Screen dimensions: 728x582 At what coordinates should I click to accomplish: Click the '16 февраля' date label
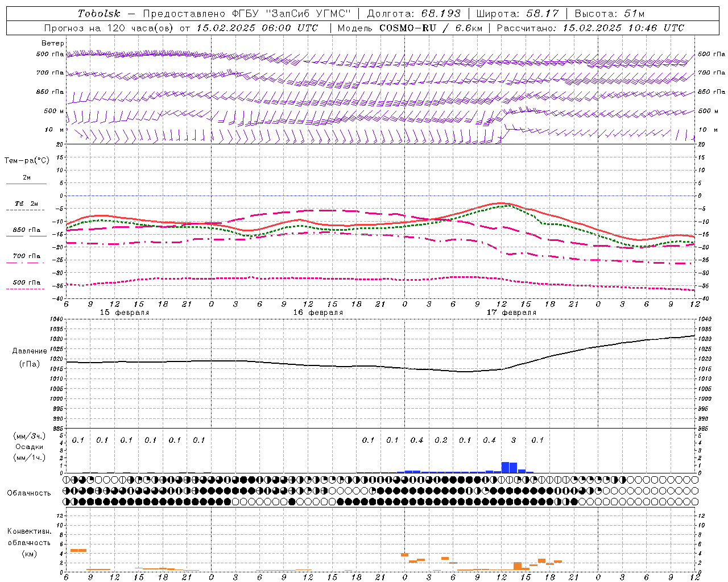point(318,313)
